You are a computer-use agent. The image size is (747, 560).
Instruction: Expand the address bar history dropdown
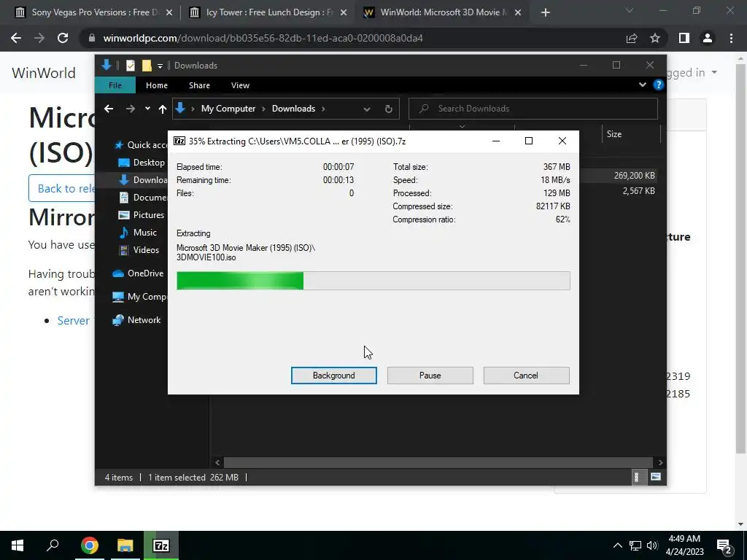(x=366, y=109)
